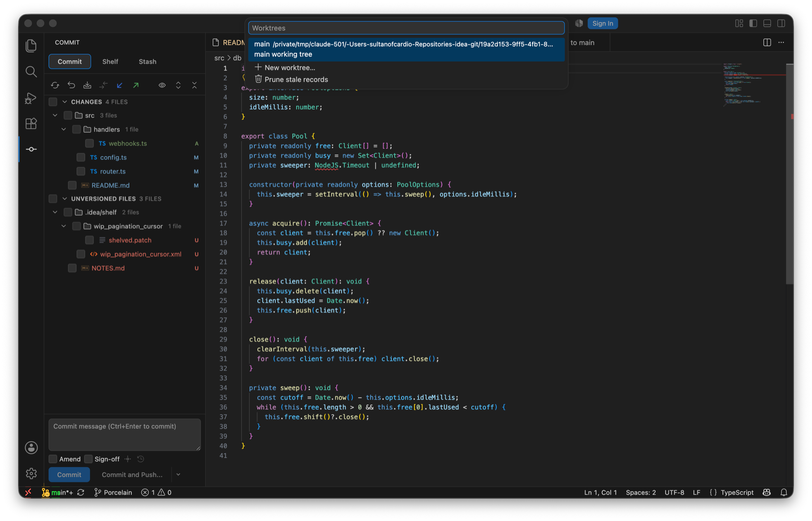Toggle the Primary Side Bar layout icon

pyautogui.click(x=753, y=23)
